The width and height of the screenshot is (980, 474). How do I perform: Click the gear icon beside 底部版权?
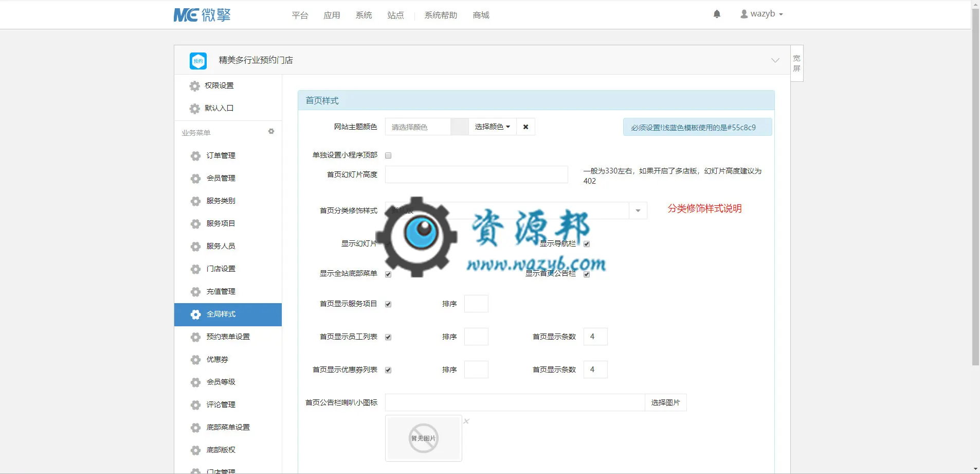195,450
